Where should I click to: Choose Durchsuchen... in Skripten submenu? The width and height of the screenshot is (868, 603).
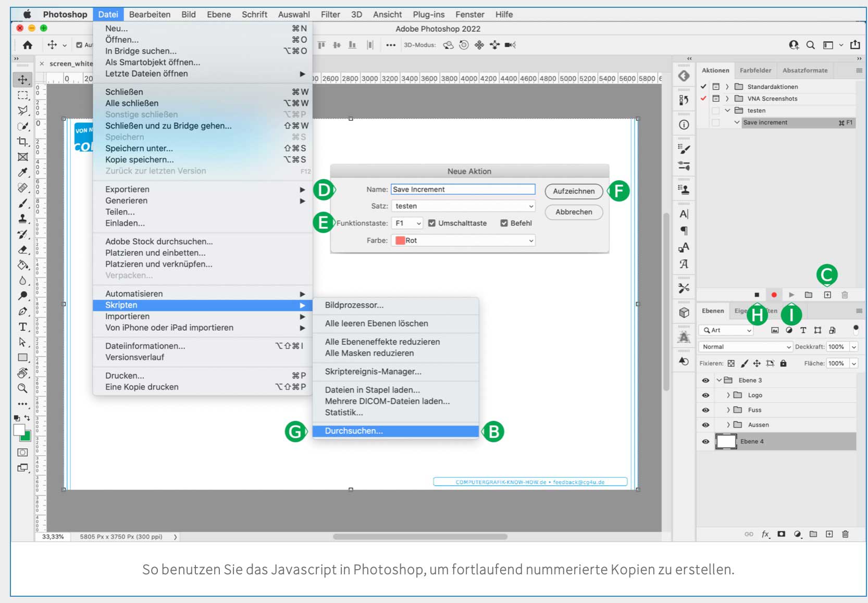coord(395,431)
